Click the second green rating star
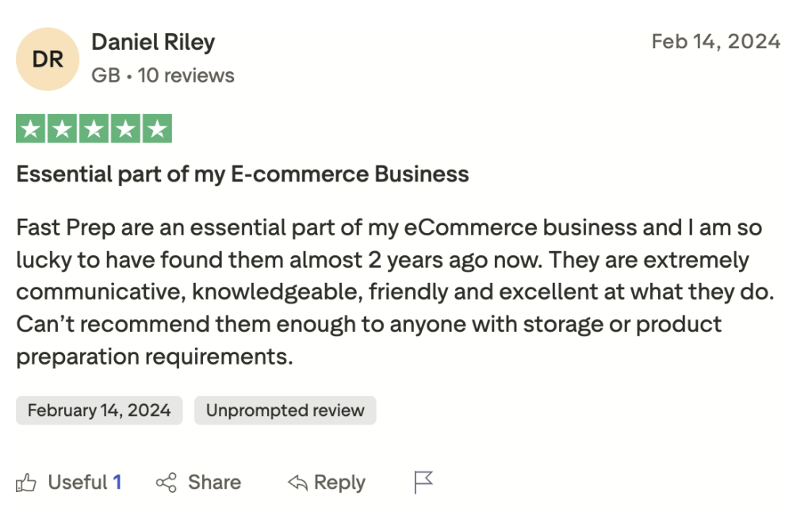812x515 pixels. 62,129
